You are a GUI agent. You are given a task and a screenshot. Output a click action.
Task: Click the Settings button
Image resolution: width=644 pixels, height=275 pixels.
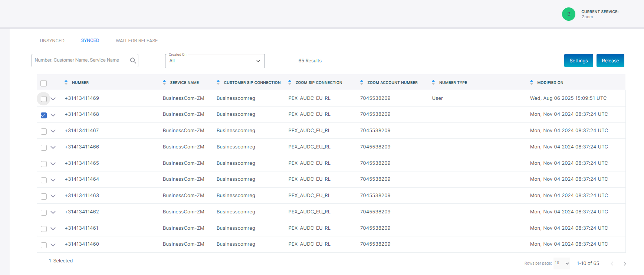click(x=578, y=60)
